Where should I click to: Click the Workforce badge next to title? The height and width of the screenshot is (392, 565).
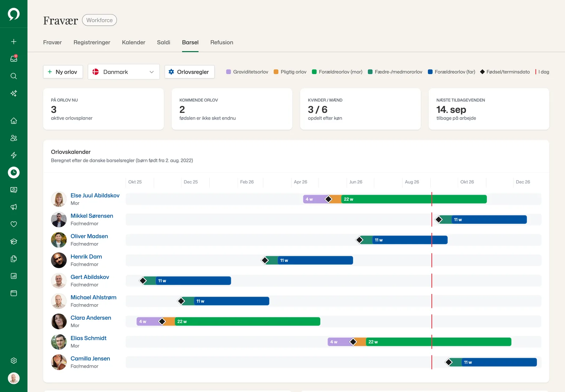(x=99, y=20)
